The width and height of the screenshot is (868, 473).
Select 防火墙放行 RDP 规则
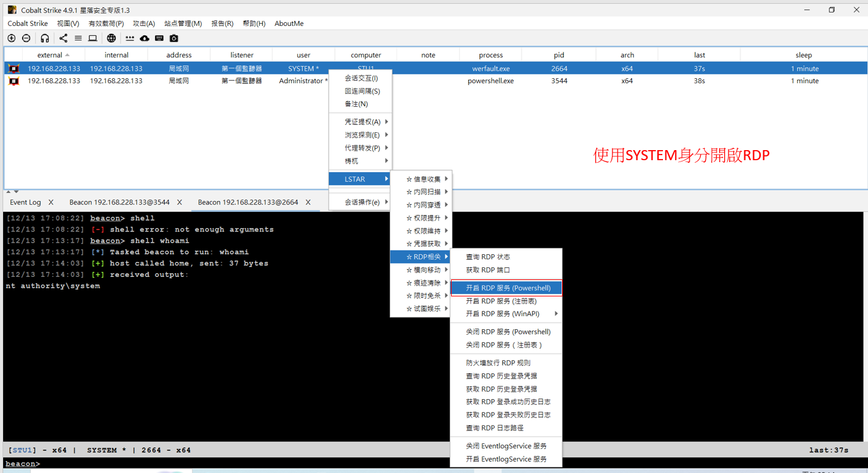[x=506, y=363]
